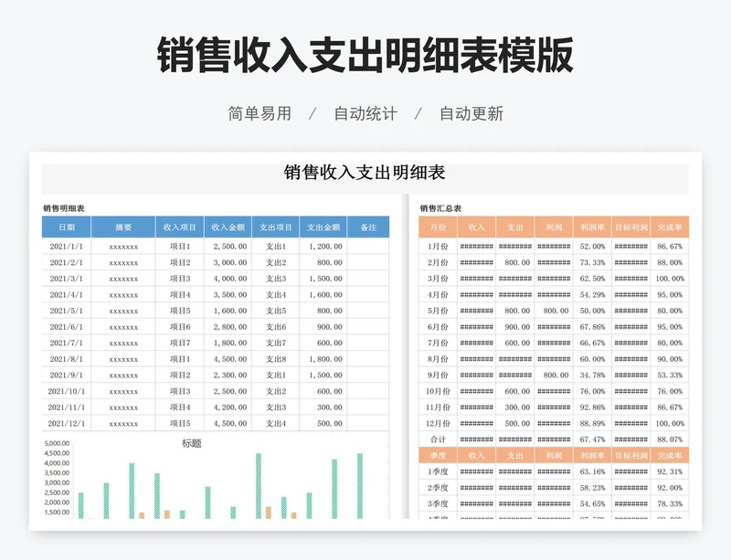Select the 备注 column header
Image resolution: width=731 pixels, height=560 pixels.
point(368,227)
